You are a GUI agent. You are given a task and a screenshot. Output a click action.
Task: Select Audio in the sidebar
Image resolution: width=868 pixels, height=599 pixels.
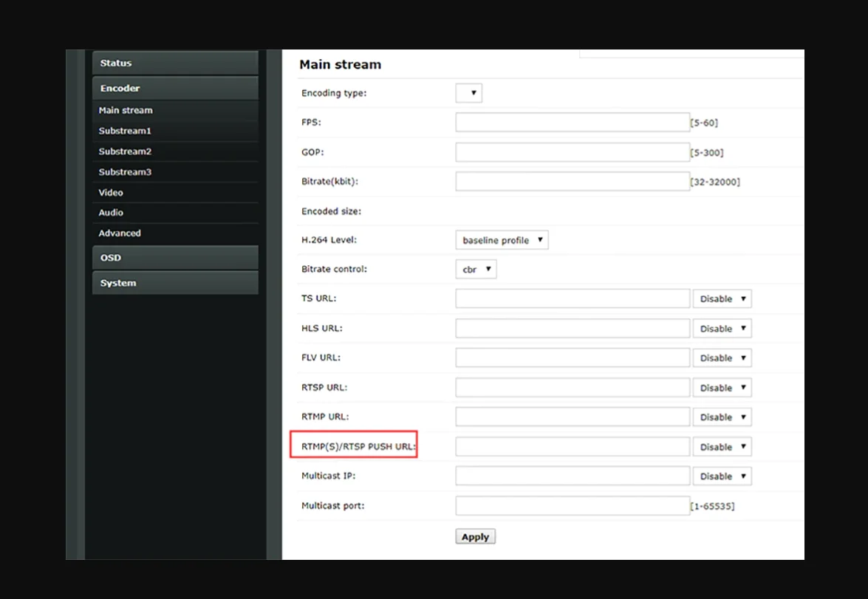coord(111,213)
